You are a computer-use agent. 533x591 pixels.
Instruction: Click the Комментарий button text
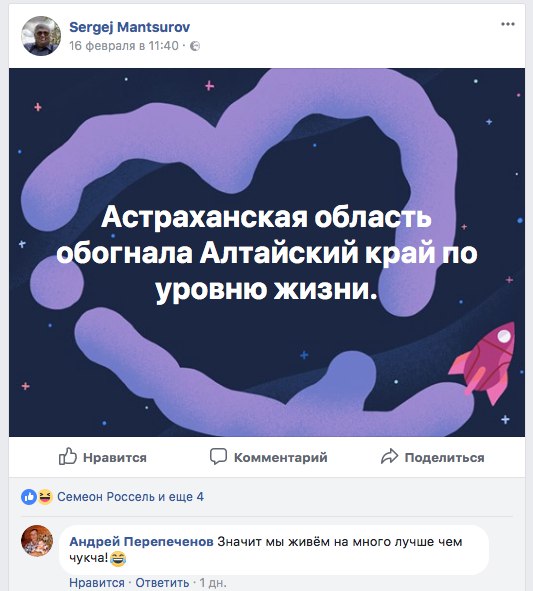(x=280, y=457)
